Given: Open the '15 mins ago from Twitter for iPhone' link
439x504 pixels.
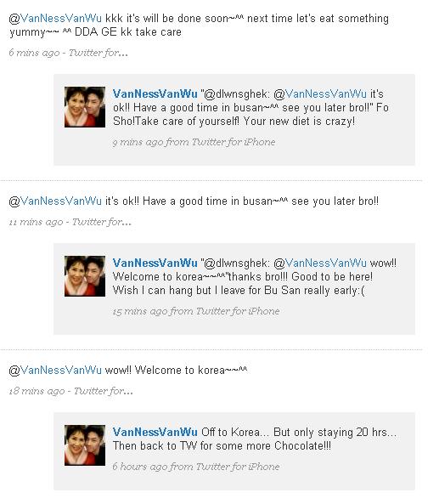Looking at the screenshot, I should click(x=196, y=311).
